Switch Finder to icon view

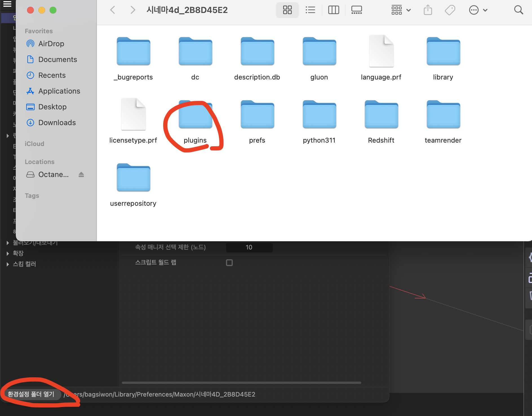[287, 10]
